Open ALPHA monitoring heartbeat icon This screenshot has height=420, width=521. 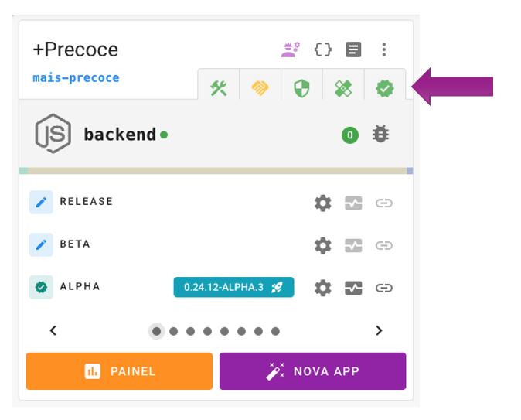point(353,288)
